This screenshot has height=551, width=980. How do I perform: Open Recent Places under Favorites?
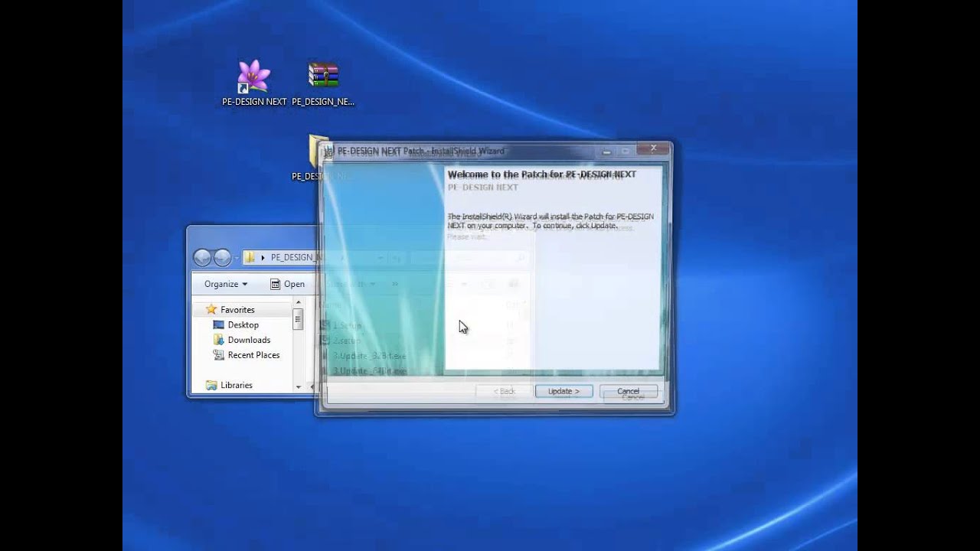(253, 355)
